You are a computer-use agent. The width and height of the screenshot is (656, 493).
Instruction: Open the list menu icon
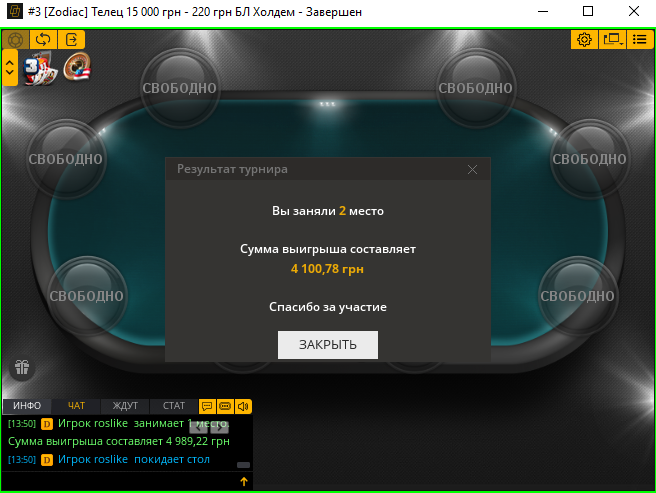[x=640, y=40]
